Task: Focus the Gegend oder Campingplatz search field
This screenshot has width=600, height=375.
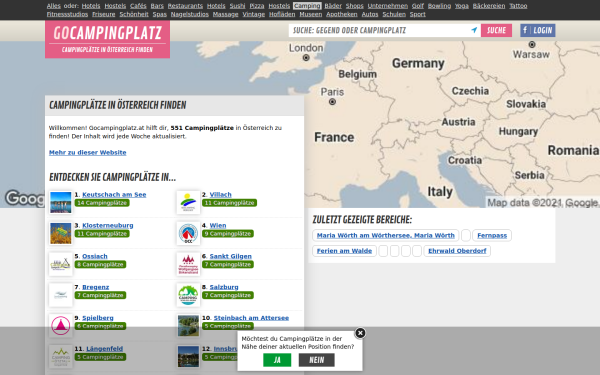Action: pos(380,31)
